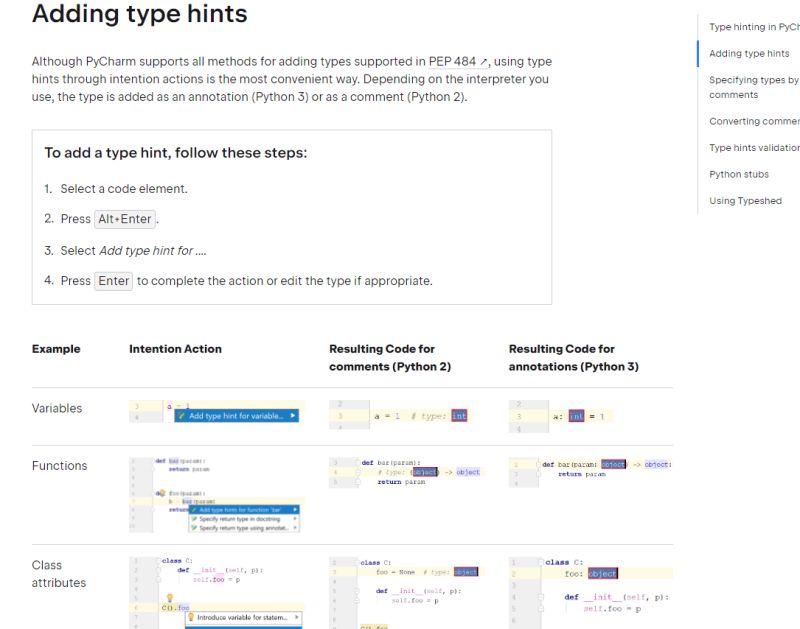Expand the arrow on "Add type hints for function 'bar'"
The height and width of the screenshot is (629, 800).
click(296, 508)
